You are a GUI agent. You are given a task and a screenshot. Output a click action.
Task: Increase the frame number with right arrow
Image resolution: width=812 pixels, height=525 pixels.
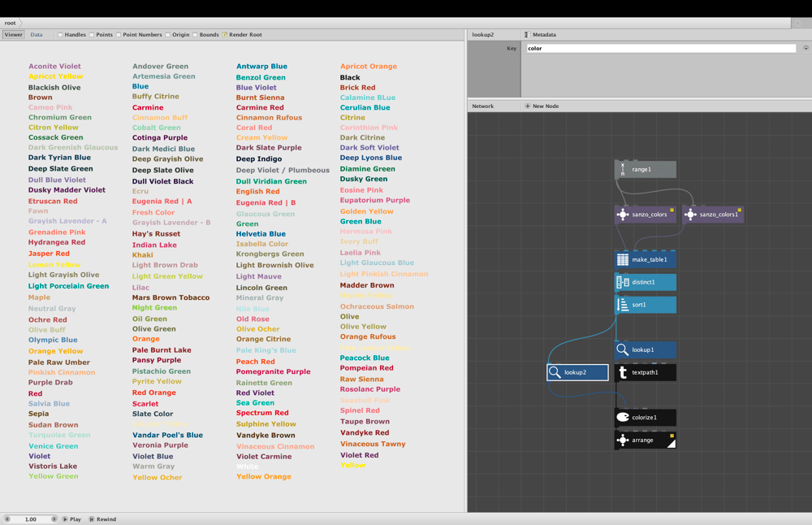pos(54,518)
